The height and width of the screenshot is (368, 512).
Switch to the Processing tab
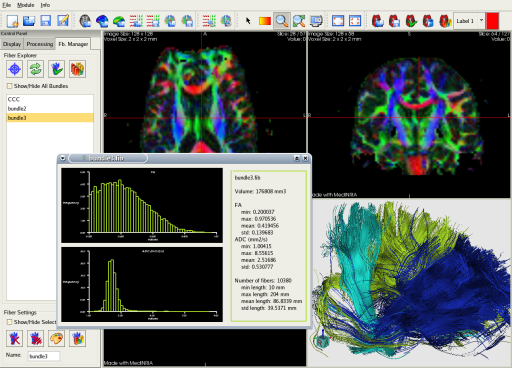(x=40, y=44)
